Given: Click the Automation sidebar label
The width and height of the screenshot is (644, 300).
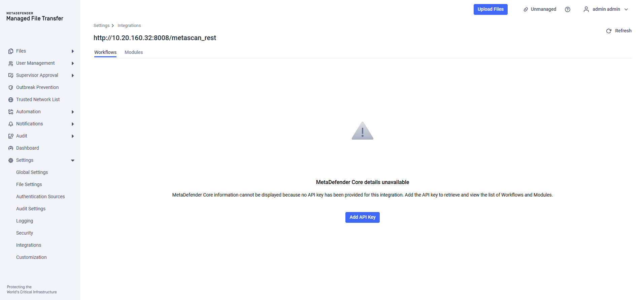Looking at the screenshot, I should tap(28, 112).
